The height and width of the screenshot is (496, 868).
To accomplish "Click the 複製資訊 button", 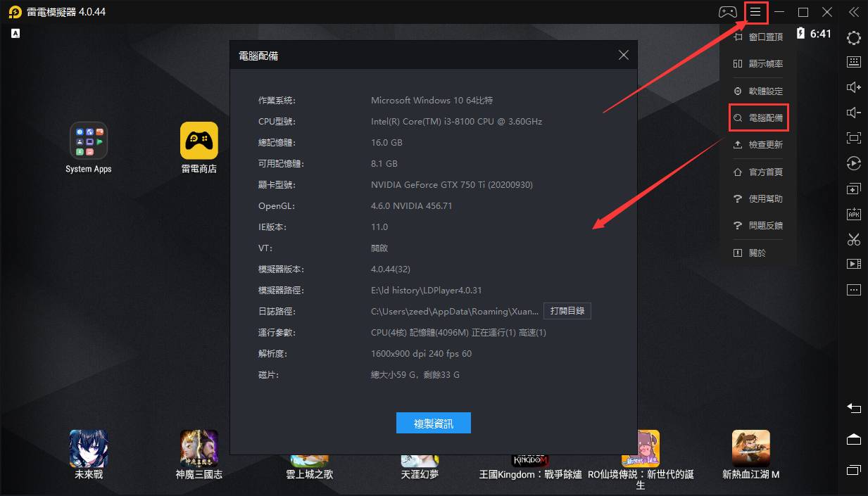I will click(x=434, y=423).
